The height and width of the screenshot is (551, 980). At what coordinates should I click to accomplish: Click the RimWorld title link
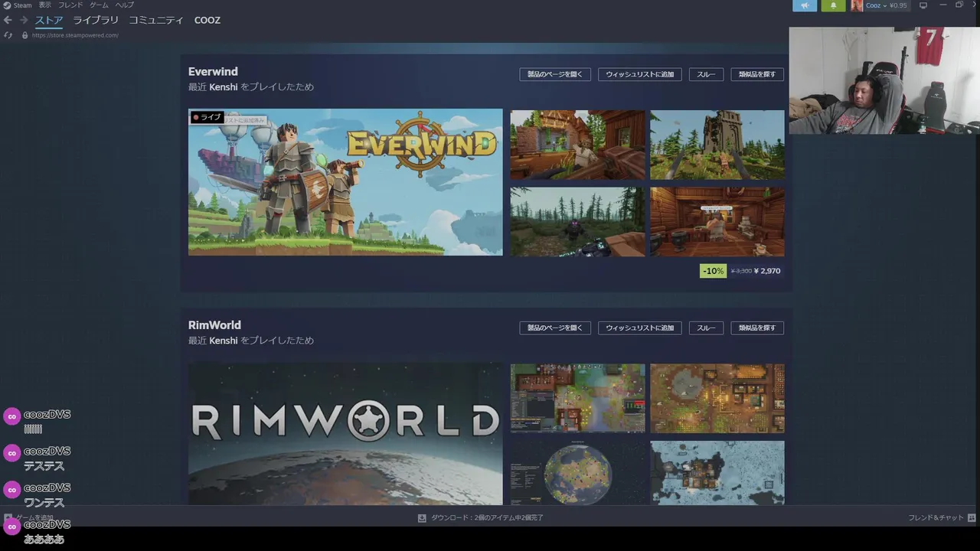click(x=214, y=325)
